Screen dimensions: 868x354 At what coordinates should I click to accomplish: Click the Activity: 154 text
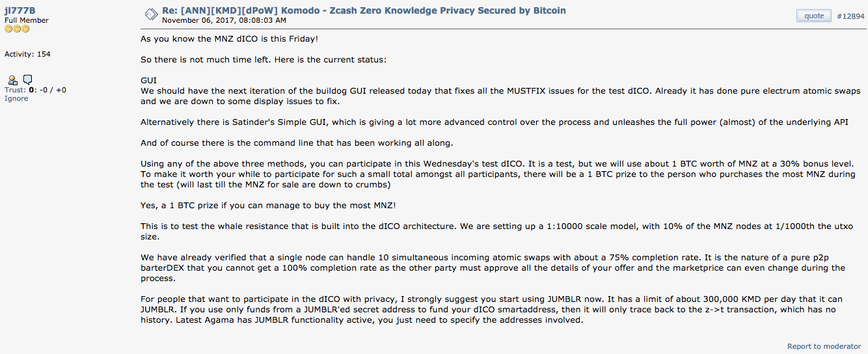(27, 54)
